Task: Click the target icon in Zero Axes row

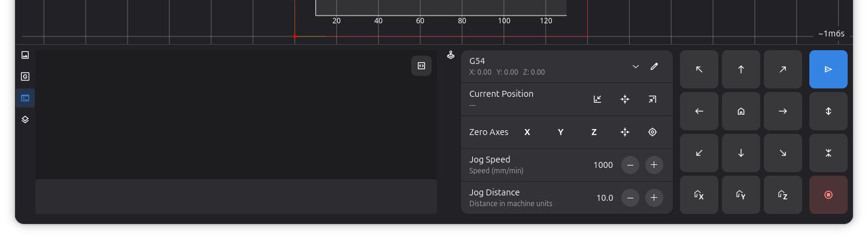Action: (652, 132)
